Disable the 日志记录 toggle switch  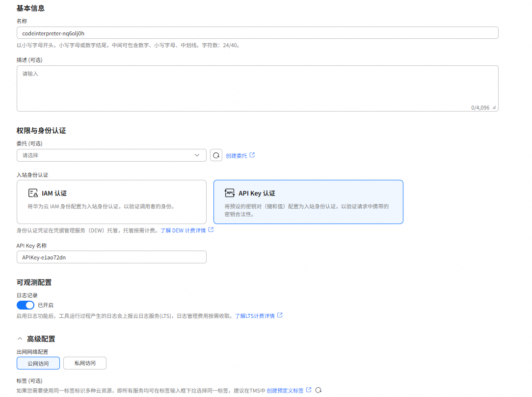click(x=26, y=305)
